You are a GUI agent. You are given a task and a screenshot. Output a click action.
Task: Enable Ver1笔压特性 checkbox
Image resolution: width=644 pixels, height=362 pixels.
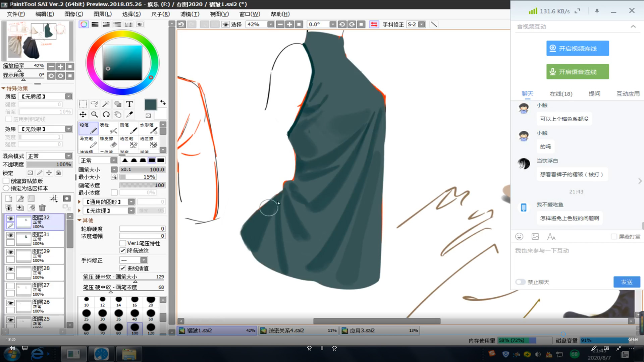[x=123, y=243]
